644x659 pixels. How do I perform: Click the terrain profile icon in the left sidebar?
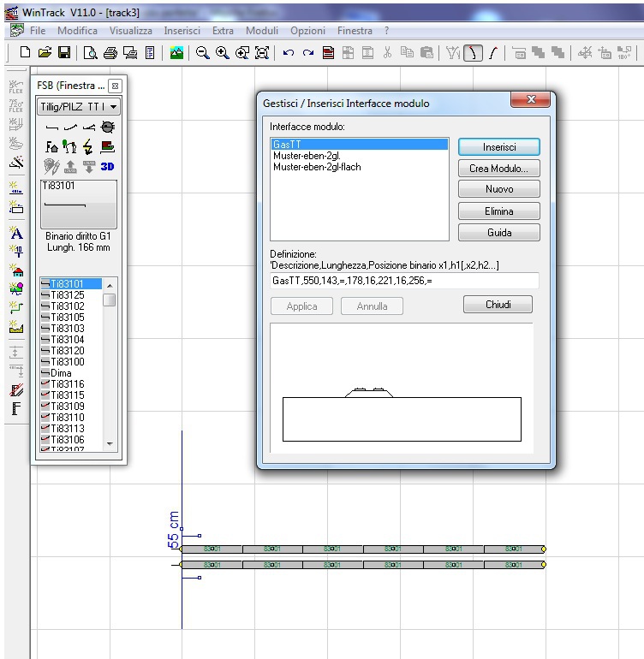[16, 327]
